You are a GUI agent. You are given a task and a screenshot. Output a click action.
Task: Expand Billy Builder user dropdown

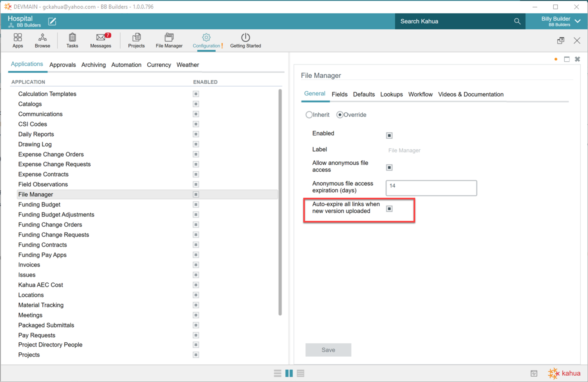(x=577, y=21)
